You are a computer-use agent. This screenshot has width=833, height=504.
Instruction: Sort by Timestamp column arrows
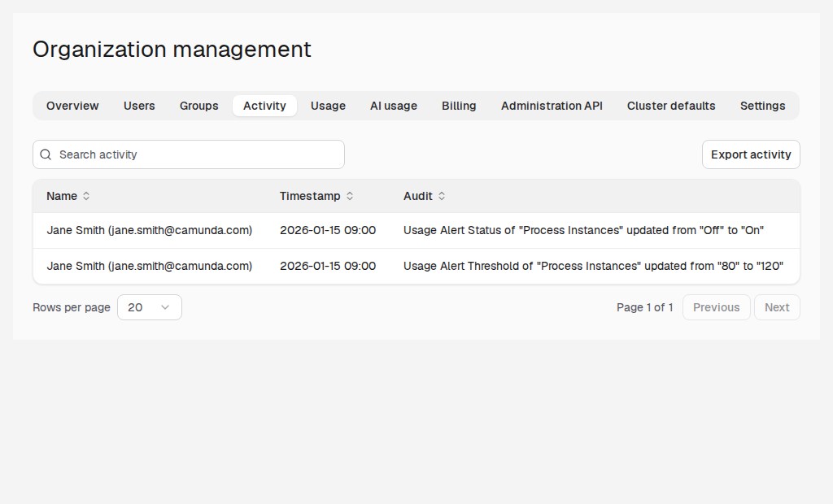[350, 196]
